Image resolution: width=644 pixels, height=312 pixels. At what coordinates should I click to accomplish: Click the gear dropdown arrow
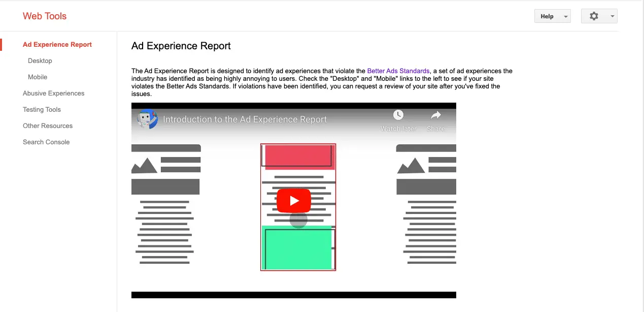point(613,16)
